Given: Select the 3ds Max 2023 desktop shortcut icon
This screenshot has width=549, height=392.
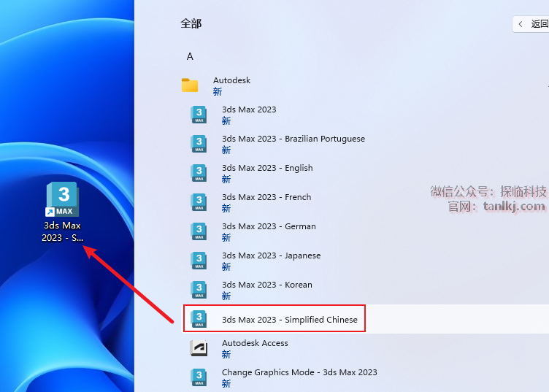Looking at the screenshot, I should [x=62, y=199].
